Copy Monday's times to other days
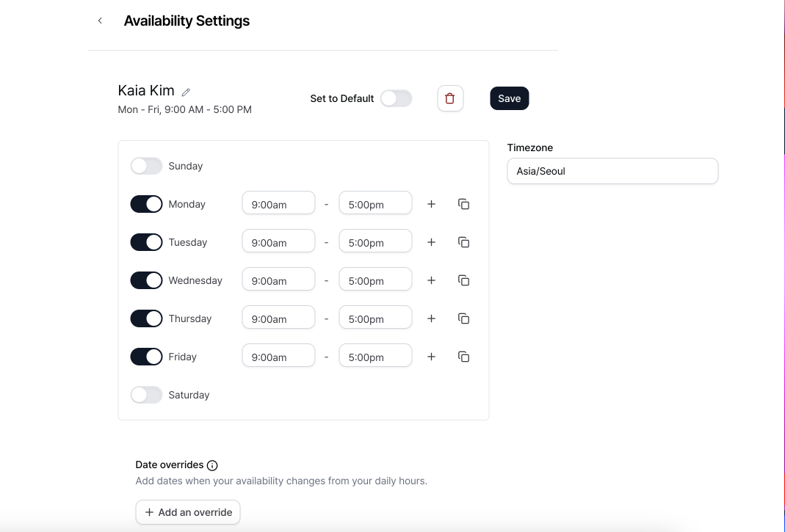Viewport: 785px width, 532px height. [463, 204]
